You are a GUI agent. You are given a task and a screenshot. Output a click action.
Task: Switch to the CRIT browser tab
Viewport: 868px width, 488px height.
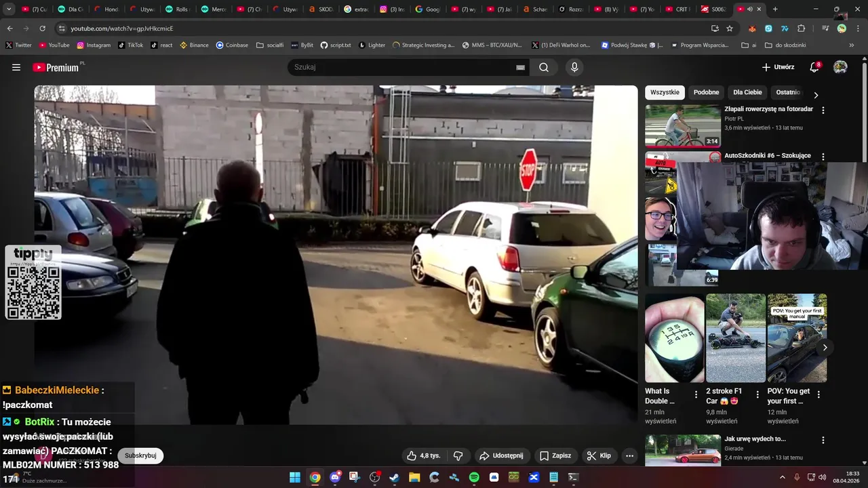(677, 9)
